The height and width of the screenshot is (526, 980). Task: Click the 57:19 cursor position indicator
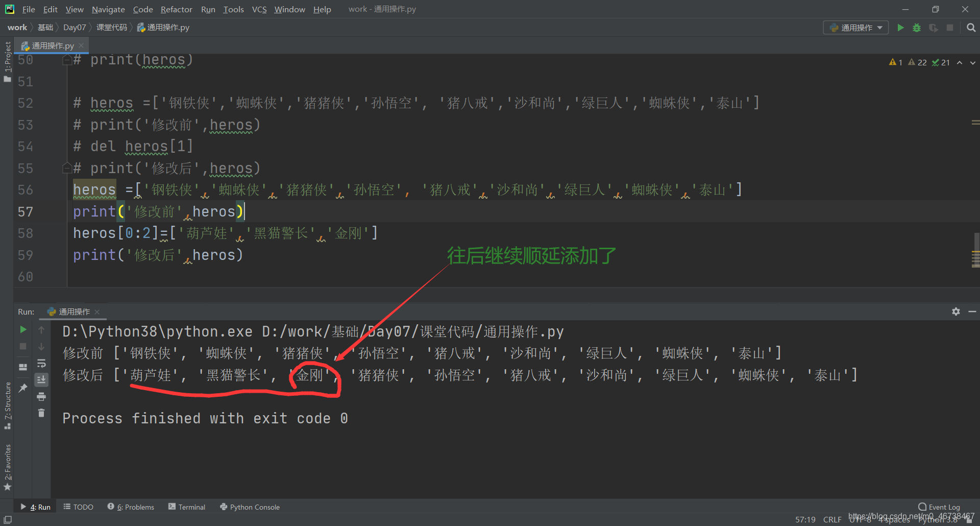tap(805, 520)
